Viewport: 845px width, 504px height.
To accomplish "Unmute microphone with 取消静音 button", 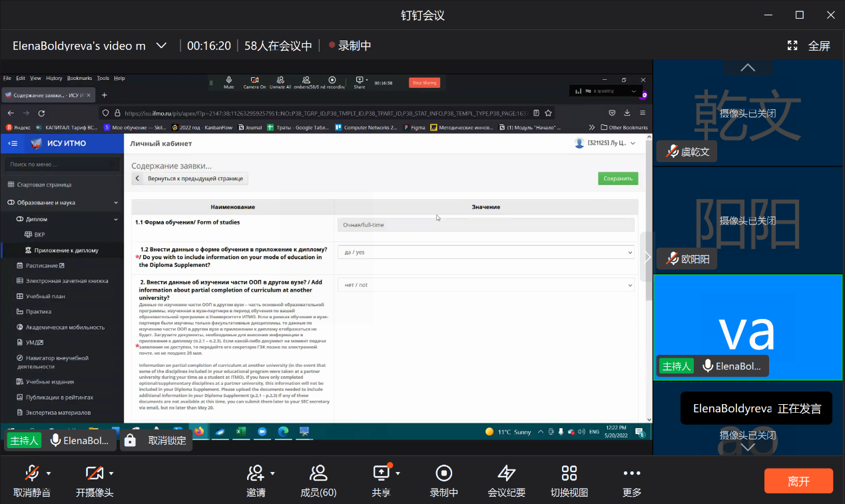I will pos(31,481).
